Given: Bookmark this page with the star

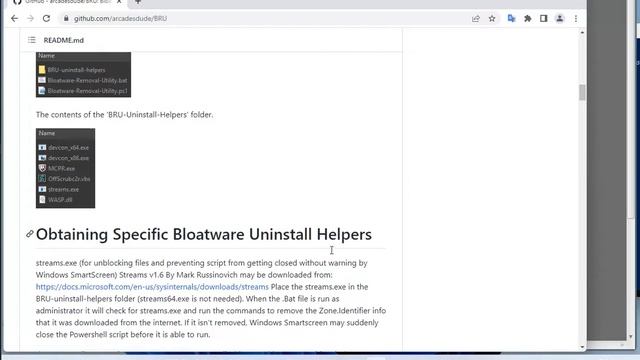Looking at the screenshot, I should pos(492,18).
